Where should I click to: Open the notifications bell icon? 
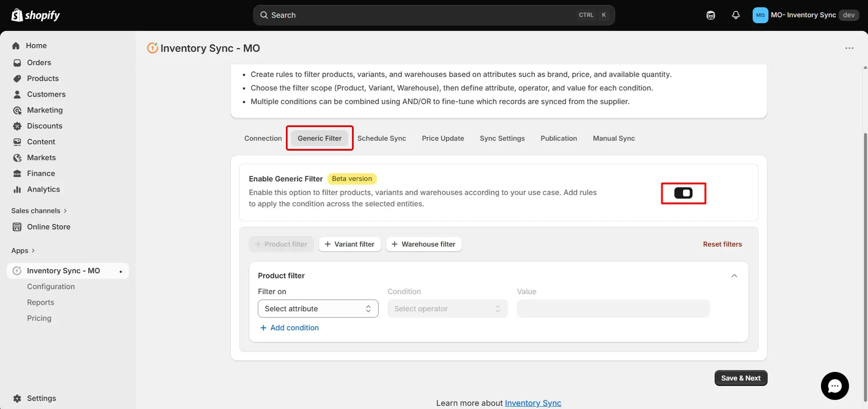tap(736, 15)
